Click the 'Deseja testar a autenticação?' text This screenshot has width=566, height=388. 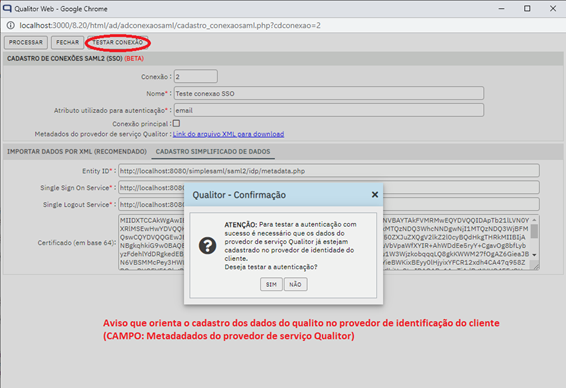click(271, 267)
